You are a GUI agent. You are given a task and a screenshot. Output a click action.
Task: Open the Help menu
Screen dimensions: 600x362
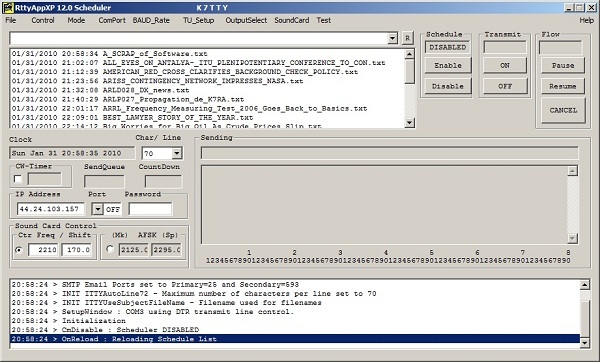point(587,20)
